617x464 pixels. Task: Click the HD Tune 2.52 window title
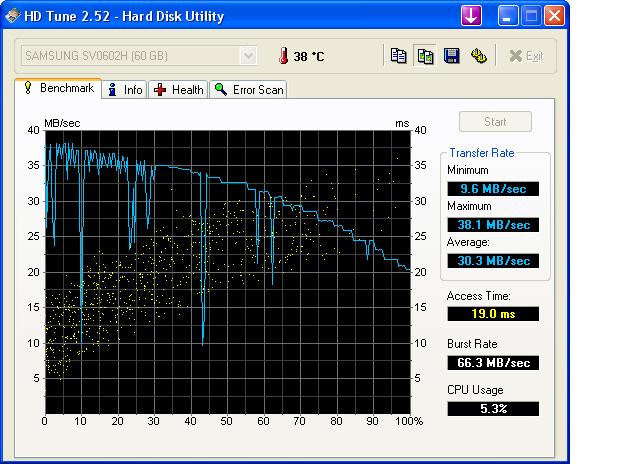pyautogui.click(x=124, y=16)
